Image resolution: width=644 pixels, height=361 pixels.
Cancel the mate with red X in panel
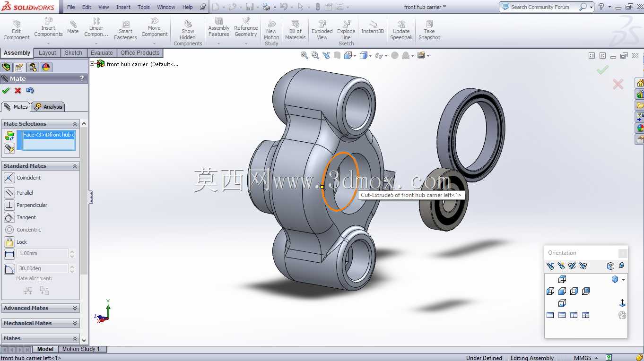point(18,91)
